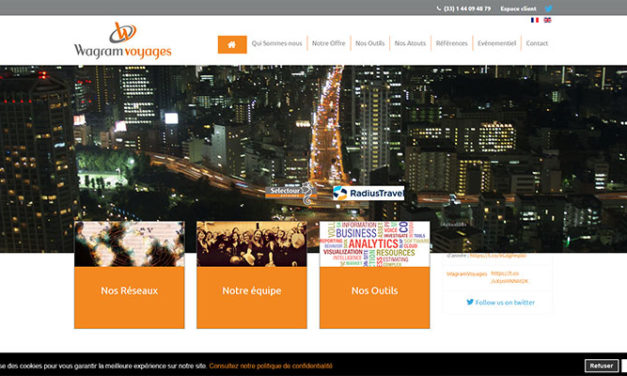Open the Références menu item

click(x=451, y=43)
